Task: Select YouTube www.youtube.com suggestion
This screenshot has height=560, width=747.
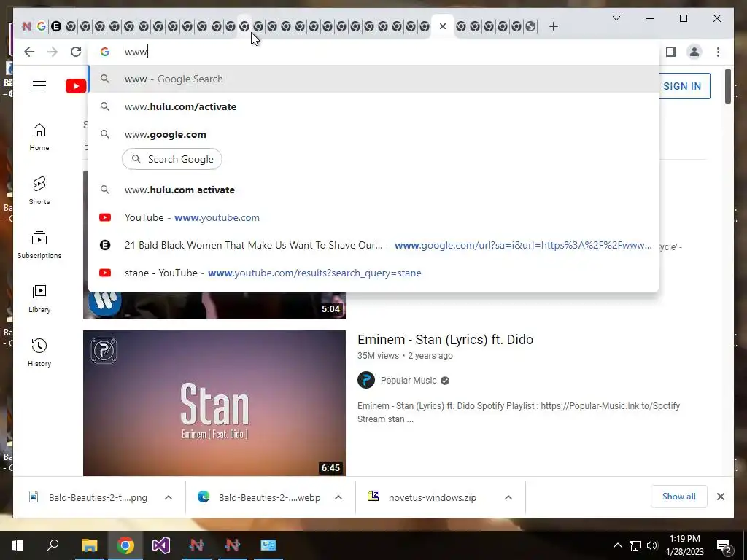Action: pos(373,217)
